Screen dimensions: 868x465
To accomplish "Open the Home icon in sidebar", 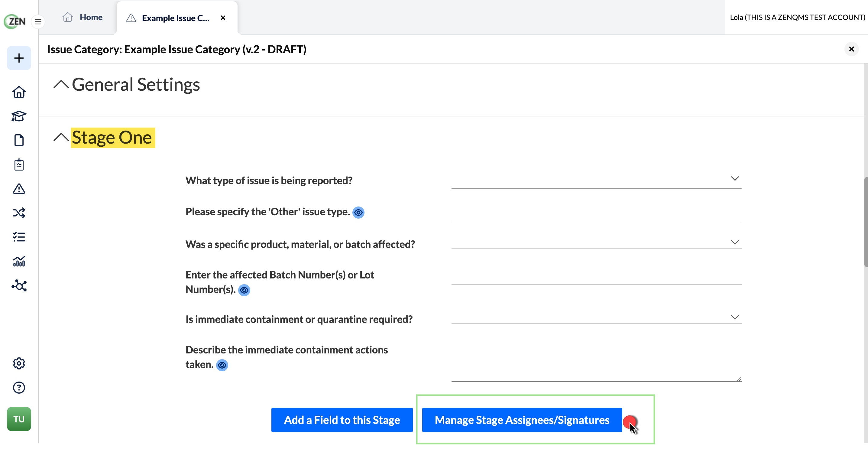I will pyautogui.click(x=19, y=92).
